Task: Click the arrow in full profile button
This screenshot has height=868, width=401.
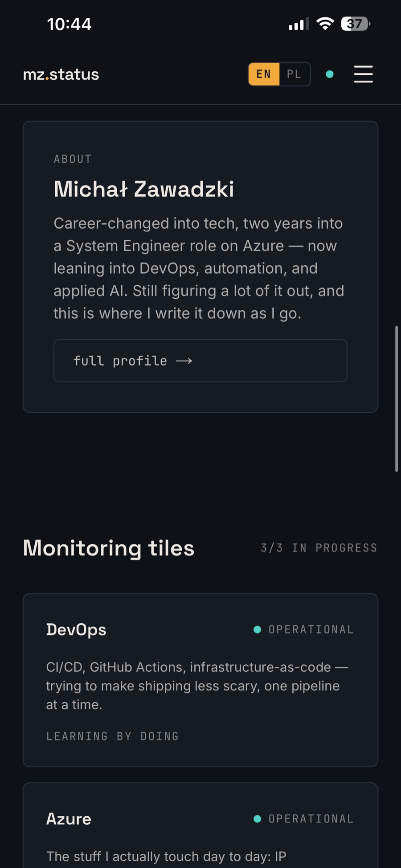Action: pyautogui.click(x=184, y=361)
